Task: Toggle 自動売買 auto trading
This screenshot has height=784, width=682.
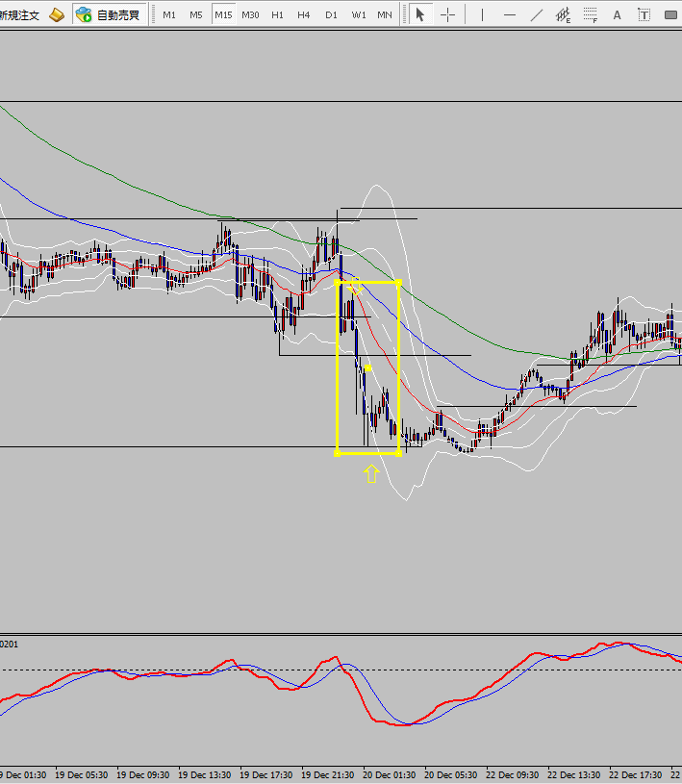Action: pos(110,14)
